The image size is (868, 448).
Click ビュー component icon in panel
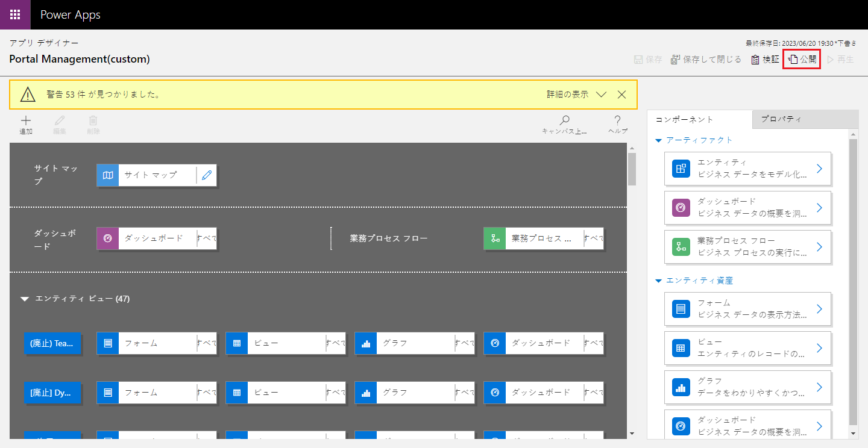coord(681,347)
